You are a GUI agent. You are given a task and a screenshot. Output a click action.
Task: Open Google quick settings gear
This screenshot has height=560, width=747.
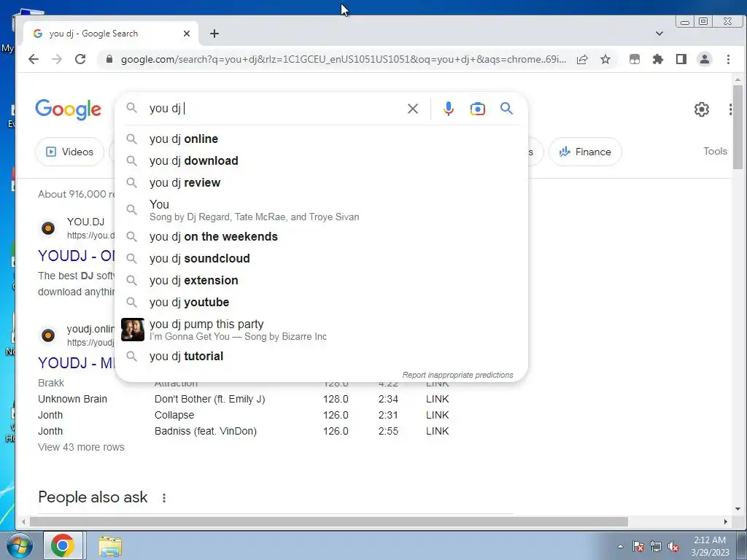(x=701, y=109)
